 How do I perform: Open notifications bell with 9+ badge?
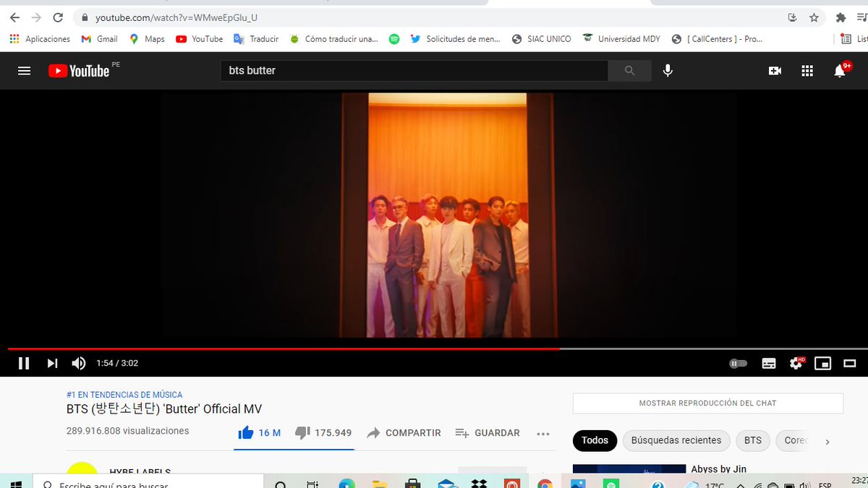pyautogui.click(x=841, y=69)
